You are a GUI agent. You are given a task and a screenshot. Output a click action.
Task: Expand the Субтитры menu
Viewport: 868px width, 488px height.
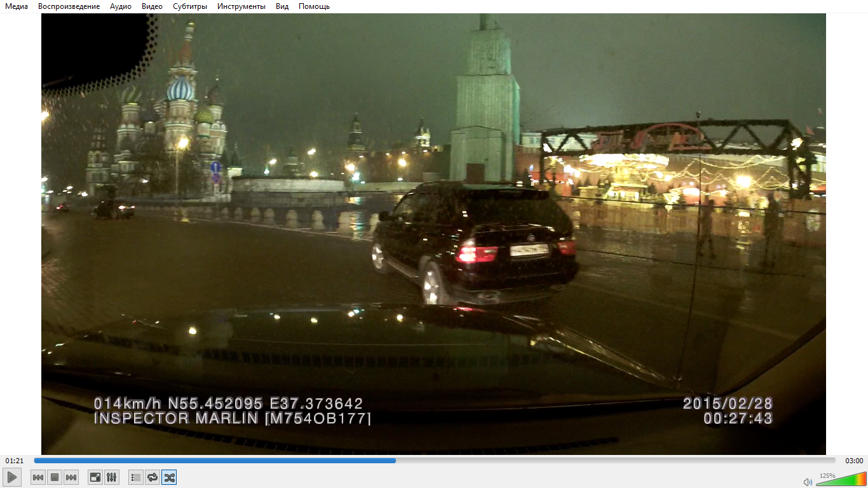pos(190,6)
